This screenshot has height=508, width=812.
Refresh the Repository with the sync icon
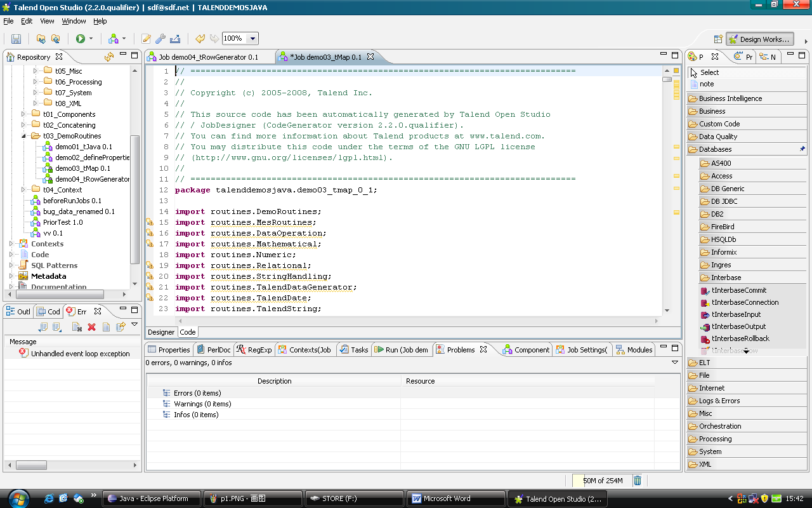click(109, 57)
